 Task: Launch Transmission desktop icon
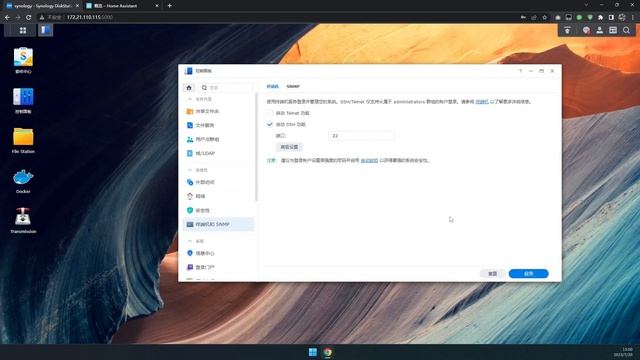tap(23, 220)
